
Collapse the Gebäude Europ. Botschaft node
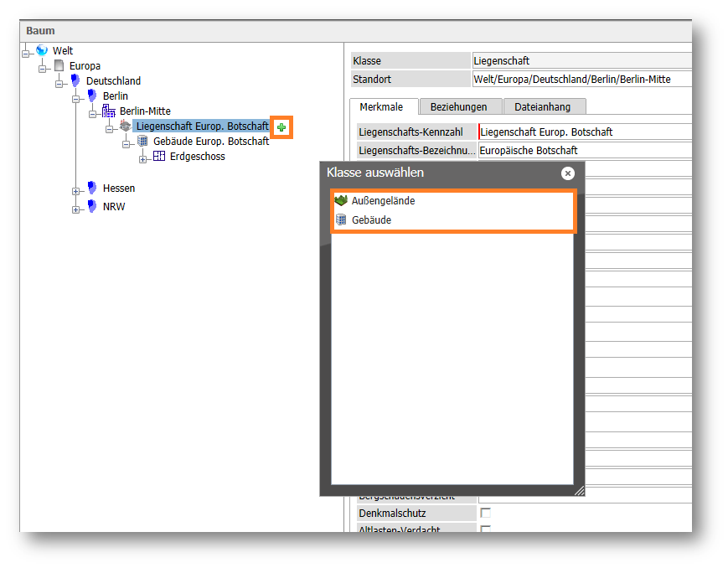pyautogui.click(x=126, y=144)
